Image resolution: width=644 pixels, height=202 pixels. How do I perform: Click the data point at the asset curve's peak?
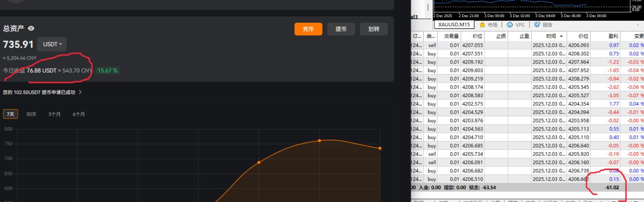coord(319,141)
